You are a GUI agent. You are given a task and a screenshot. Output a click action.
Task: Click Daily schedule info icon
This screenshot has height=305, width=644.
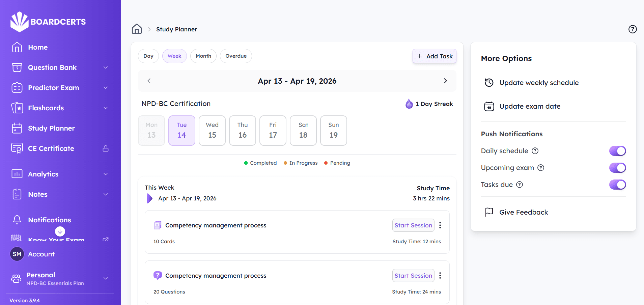(x=535, y=151)
